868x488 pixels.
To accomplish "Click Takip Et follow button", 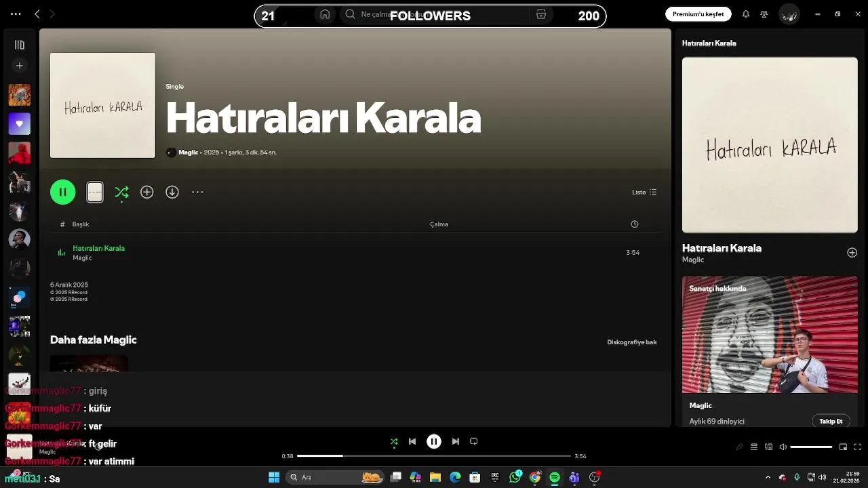I will point(831,422).
